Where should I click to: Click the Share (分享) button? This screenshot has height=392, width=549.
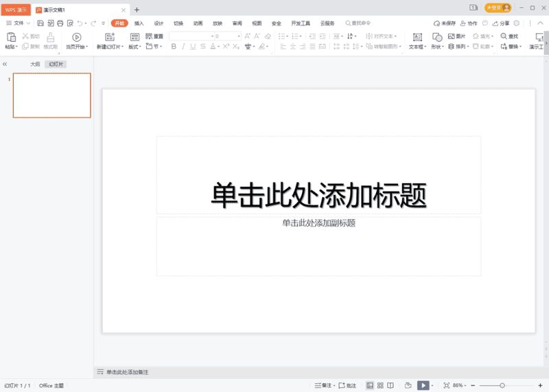click(501, 23)
